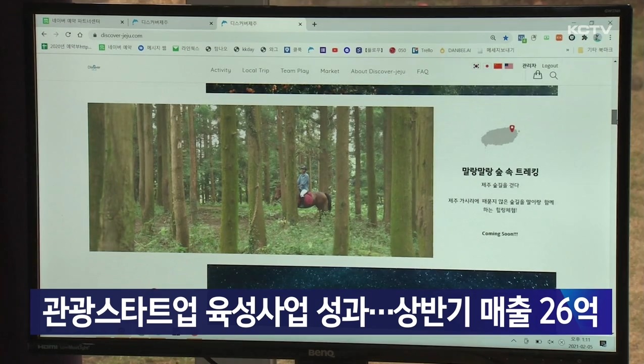
Task: Go to browser home page icon
Action: click(80, 35)
